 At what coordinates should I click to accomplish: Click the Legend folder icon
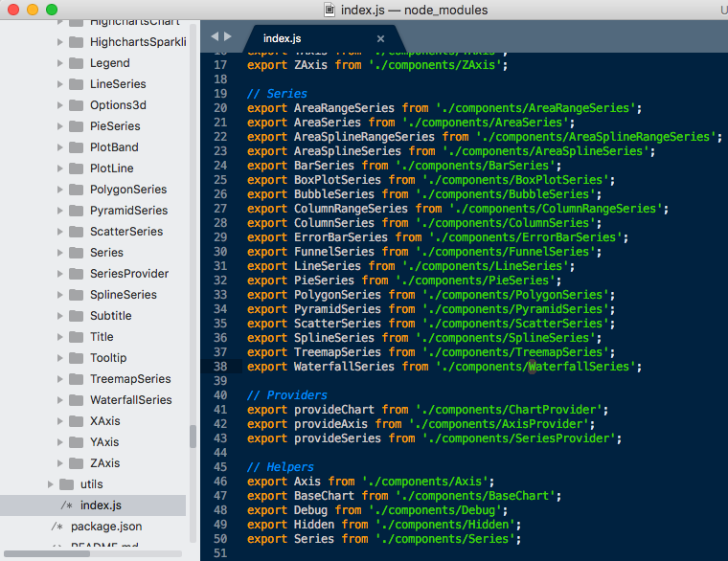(x=76, y=63)
